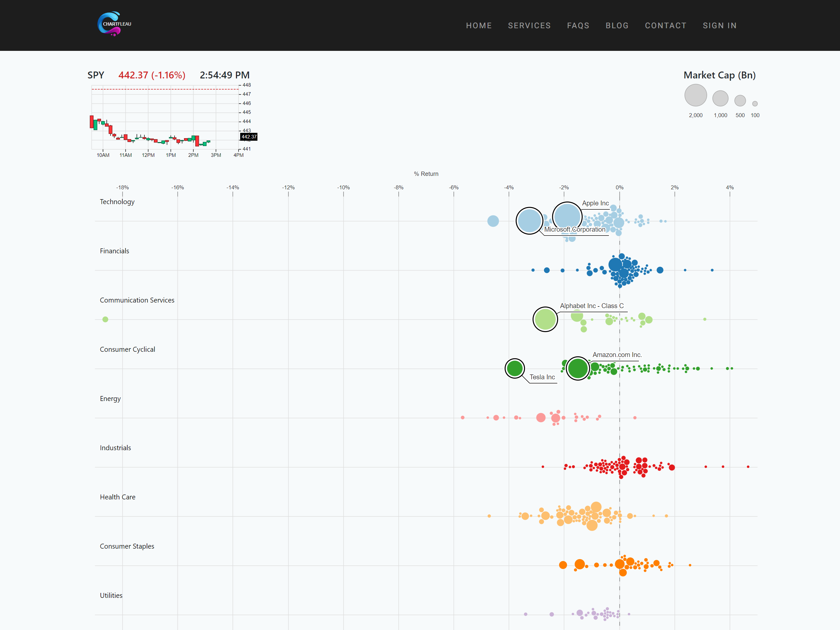Click the Alphabet Inc - Class C bubble
Image resolution: width=840 pixels, height=630 pixels.
pos(545,319)
